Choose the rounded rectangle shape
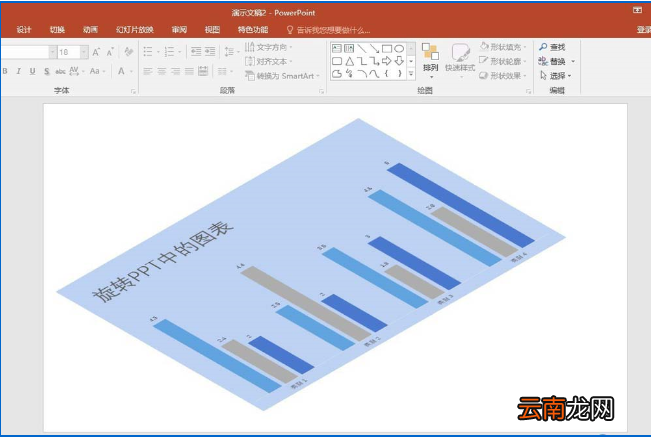Image resolution: width=651 pixels, height=437 pixels. point(337,61)
